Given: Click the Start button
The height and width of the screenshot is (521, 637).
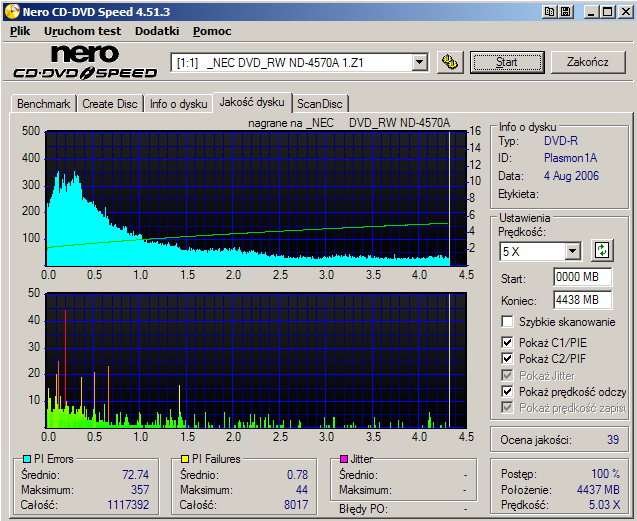Looking at the screenshot, I should pos(507,62).
